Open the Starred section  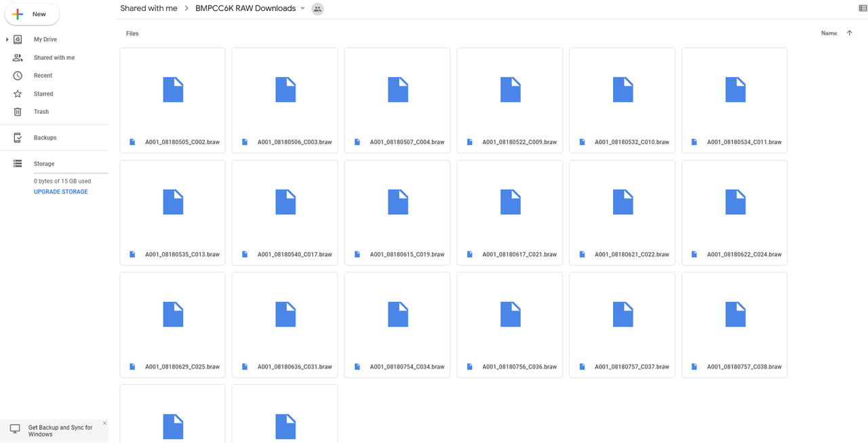pyautogui.click(x=43, y=94)
